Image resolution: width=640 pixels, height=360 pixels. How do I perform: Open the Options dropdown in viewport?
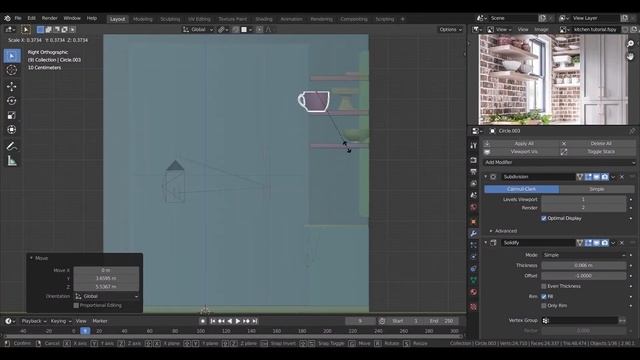click(450, 29)
